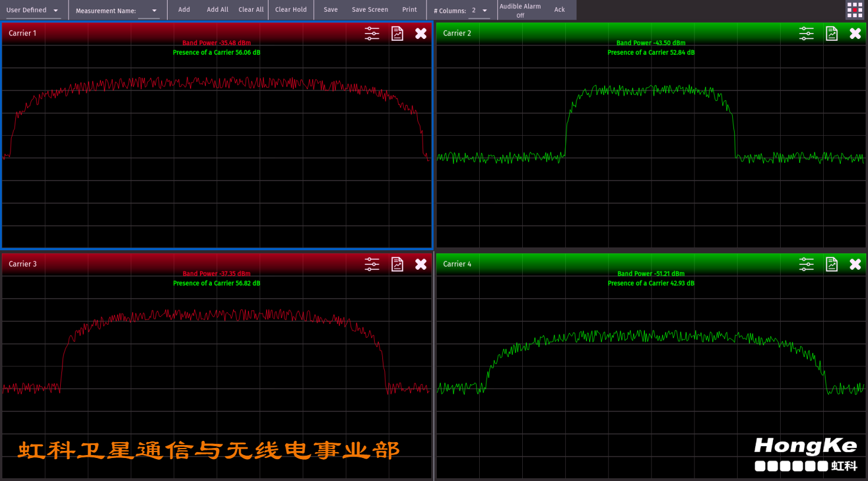This screenshot has width=868, height=481.
Task: Select the Carrier 1 title
Action: coord(22,33)
